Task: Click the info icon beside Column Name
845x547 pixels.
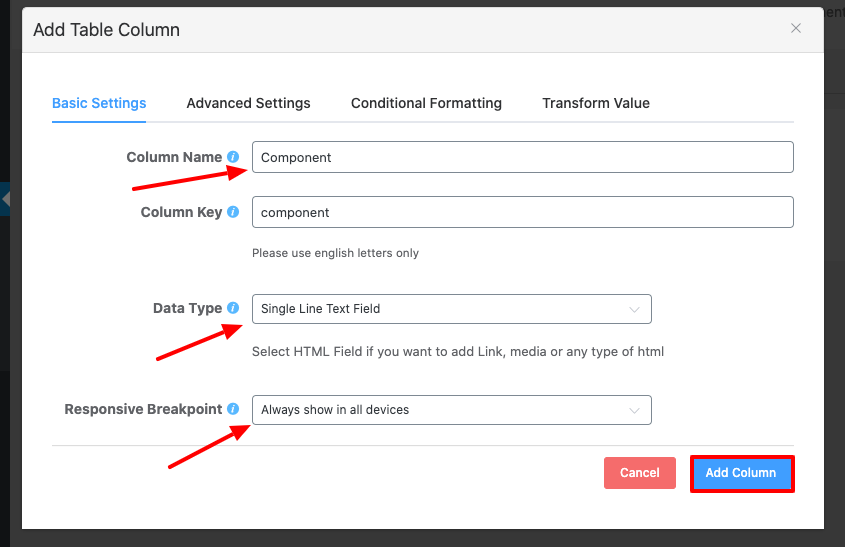Action: pyautogui.click(x=233, y=157)
